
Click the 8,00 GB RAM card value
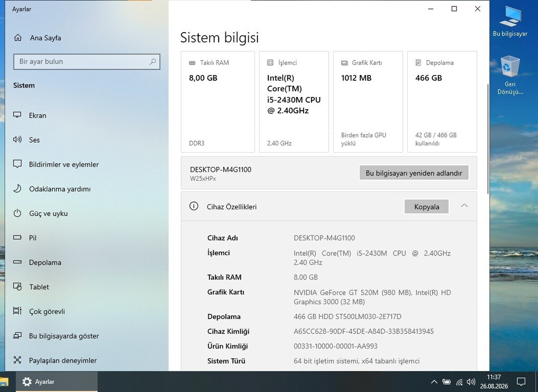(203, 78)
